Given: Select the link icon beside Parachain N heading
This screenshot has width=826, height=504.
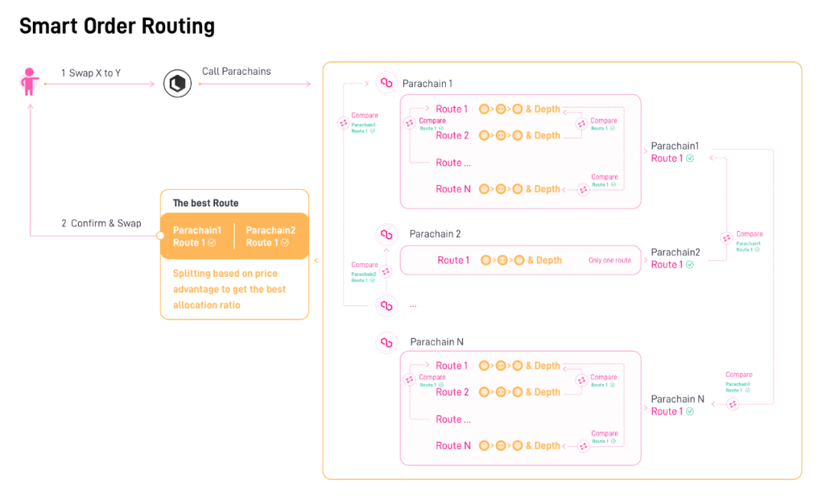Looking at the screenshot, I should point(386,342).
